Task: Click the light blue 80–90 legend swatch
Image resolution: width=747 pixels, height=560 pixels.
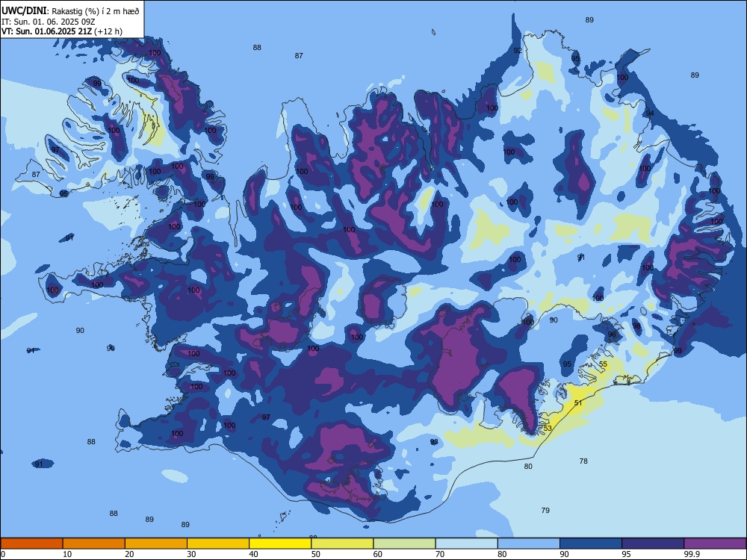Action: pos(529,544)
